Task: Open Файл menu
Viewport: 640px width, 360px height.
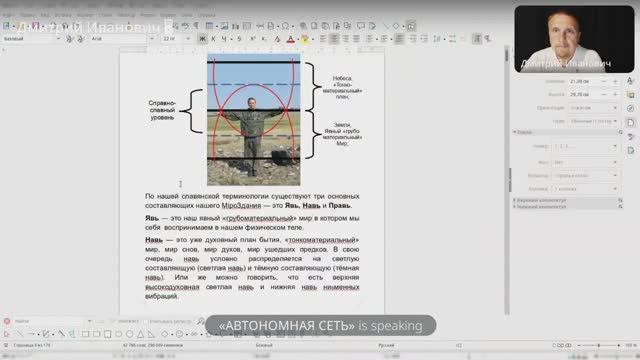Action: coord(8,15)
